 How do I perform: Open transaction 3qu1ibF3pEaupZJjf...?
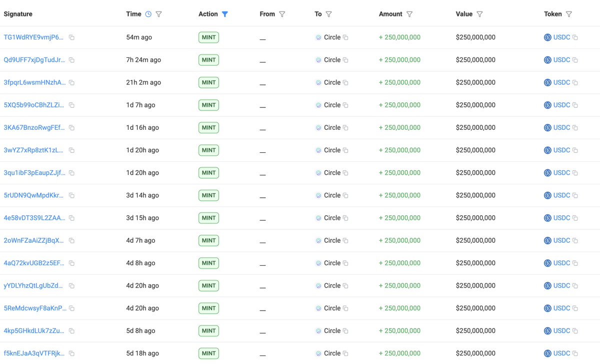[x=34, y=173]
